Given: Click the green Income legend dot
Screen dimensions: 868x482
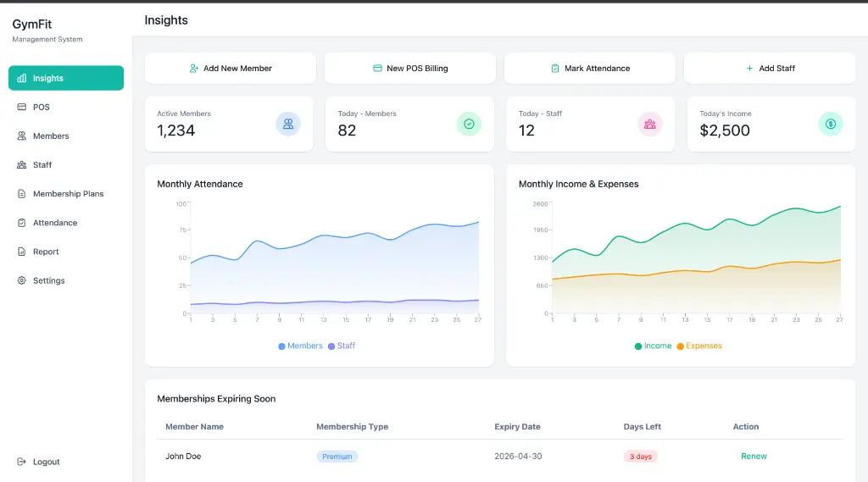Looking at the screenshot, I should (638, 346).
